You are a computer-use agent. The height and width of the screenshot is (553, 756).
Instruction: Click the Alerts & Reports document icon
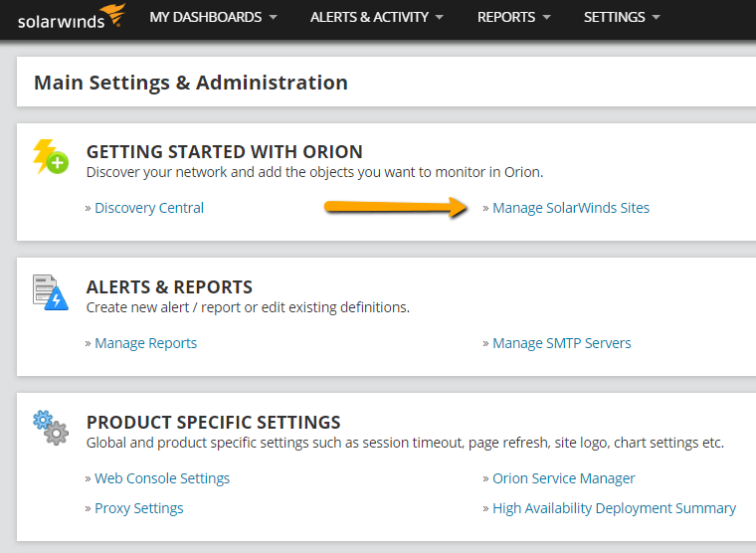click(51, 292)
